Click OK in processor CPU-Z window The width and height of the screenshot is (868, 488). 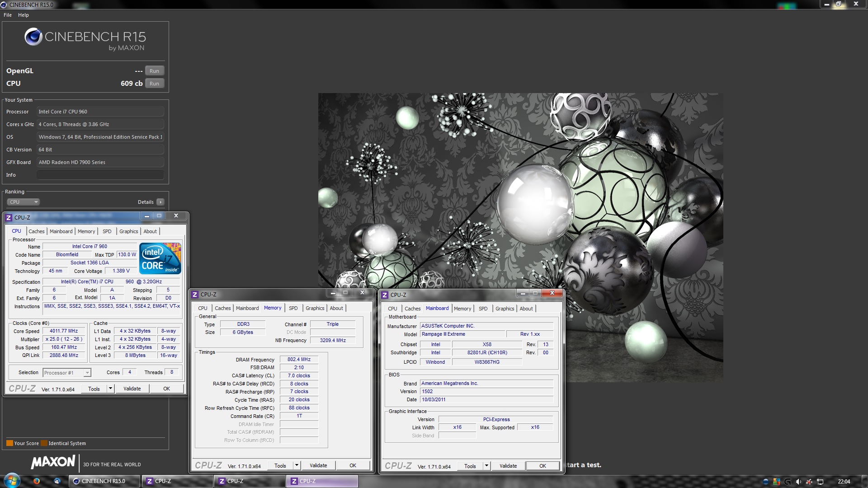[167, 389]
